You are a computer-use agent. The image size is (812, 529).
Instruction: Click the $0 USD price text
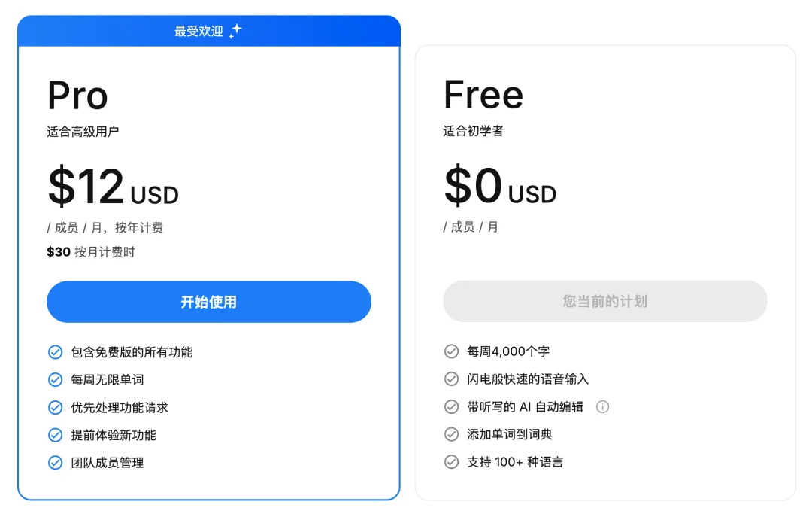point(499,188)
